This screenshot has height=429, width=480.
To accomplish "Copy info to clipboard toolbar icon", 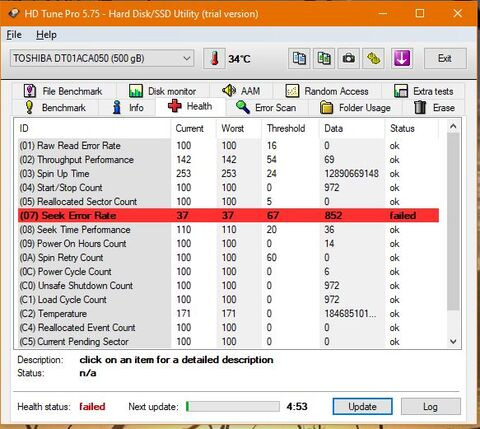I will pyautogui.click(x=299, y=59).
